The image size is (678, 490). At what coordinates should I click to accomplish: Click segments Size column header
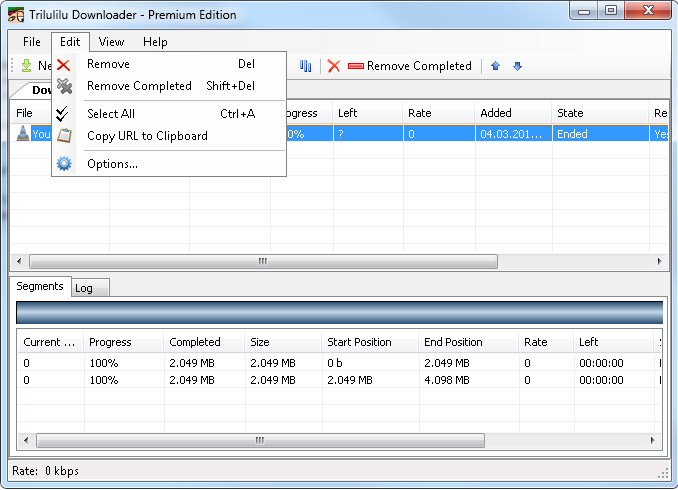283,342
